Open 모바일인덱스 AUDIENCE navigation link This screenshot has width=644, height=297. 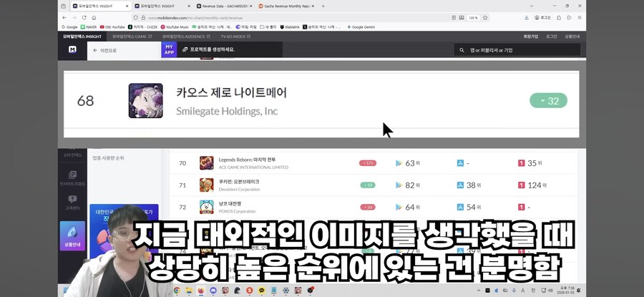tap(187, 36)
